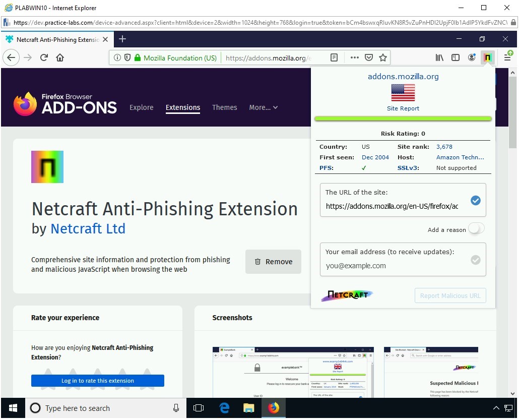Click the email field checkmark indicator
The width and height of the screenshot is (519, 420).
pyautogui.click(x=475, y=260)
